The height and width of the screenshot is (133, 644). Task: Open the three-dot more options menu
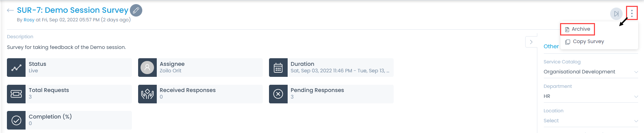pyautogui.click(x=632, y=13)
